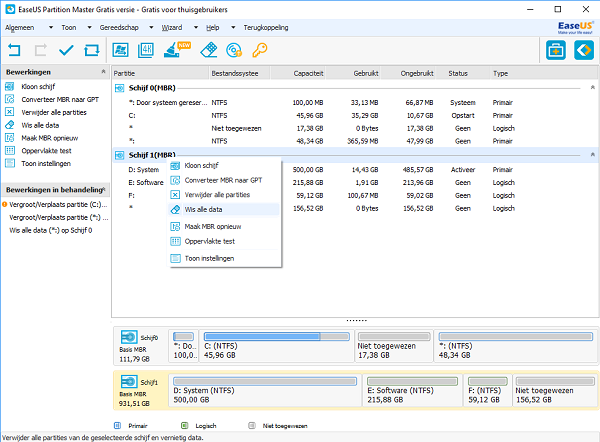Select the C: NTFS partition row
The height and width of the screenshot is (442, 600).
tap(355, 116)
